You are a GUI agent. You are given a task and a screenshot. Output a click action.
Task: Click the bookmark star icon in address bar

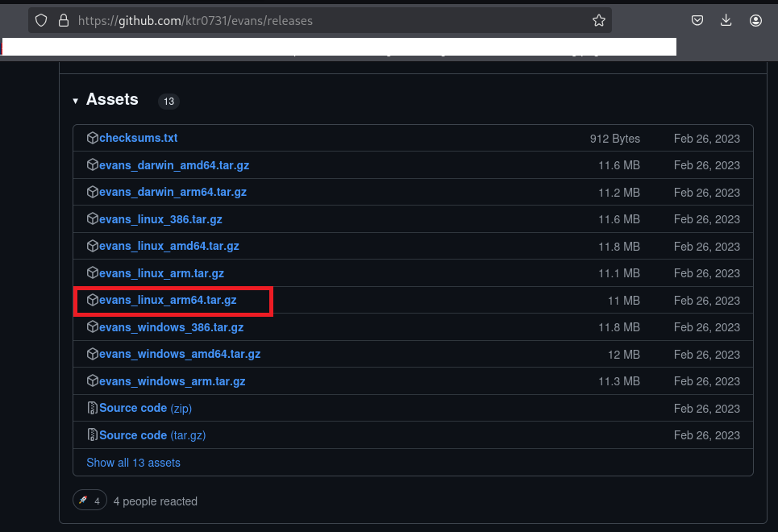click(598, 20)
